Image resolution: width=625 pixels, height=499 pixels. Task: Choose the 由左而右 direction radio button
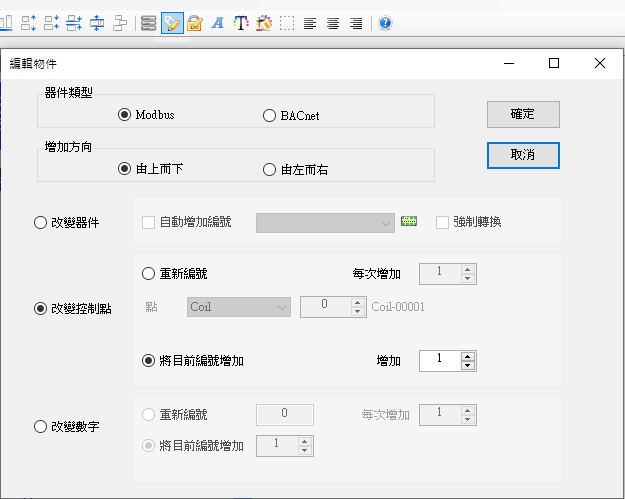point(269,170)
